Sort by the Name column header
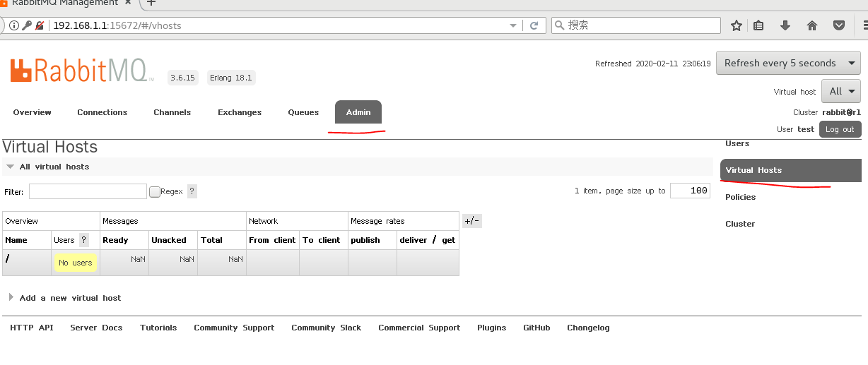 (x=16, y=240)
